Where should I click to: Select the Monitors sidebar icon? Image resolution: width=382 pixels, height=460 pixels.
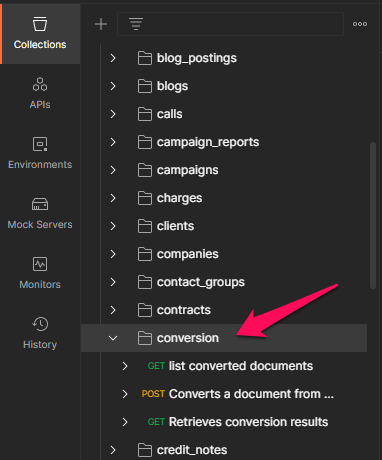pyautogui.click(x=40, y=273)
